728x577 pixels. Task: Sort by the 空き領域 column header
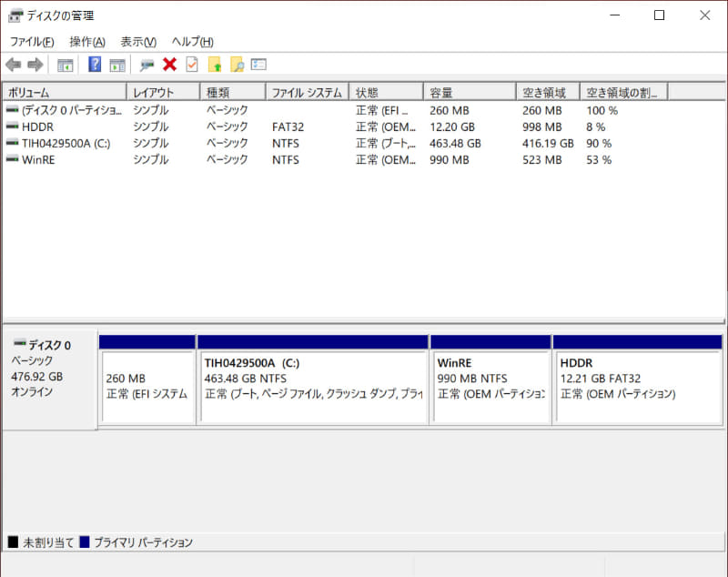pyautogui.click(x=548, y=93)
